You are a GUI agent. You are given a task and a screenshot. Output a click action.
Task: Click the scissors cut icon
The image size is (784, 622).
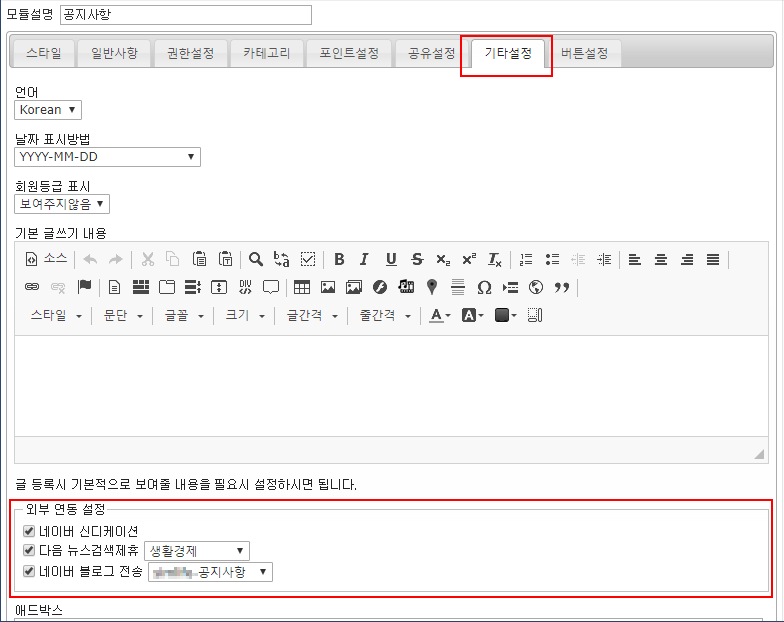point(148,260)
